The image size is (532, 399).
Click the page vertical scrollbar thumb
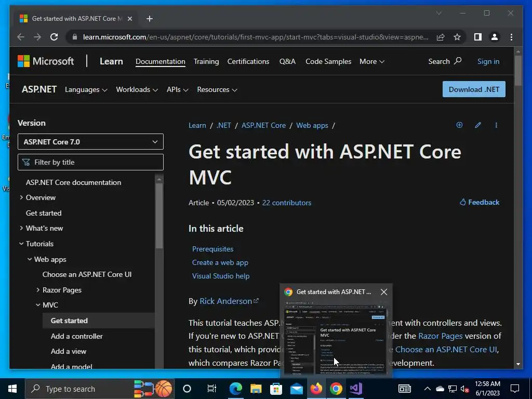[x=518, y=70]
